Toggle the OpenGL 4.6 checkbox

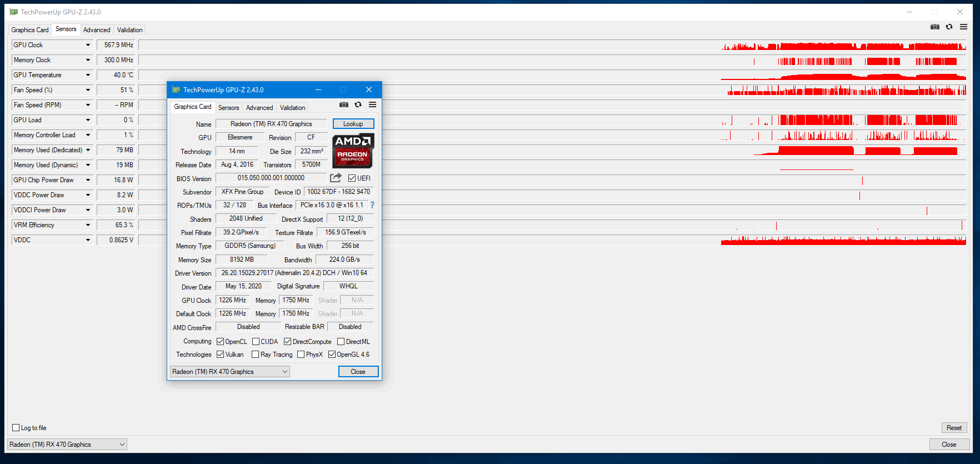point(332,354)
